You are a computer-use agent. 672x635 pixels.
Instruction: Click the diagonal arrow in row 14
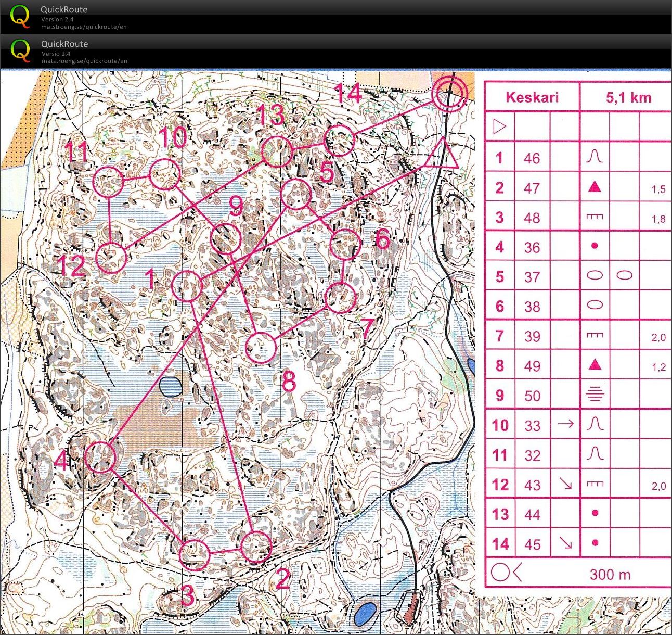point(565,543)
